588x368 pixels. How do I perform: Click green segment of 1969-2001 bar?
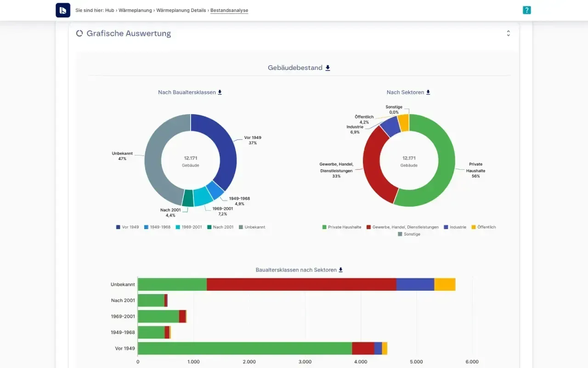(x=158, y=316)
